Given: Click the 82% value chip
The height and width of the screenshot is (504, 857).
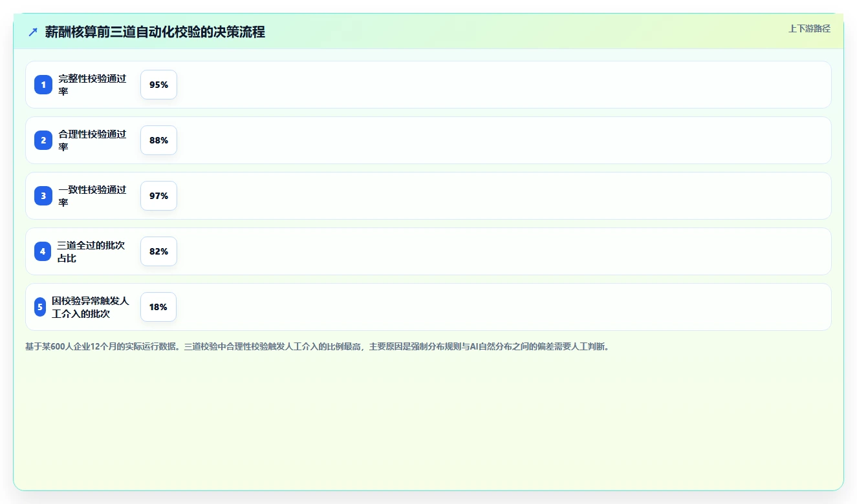Looking at the screenshot, I should point(158,251).
